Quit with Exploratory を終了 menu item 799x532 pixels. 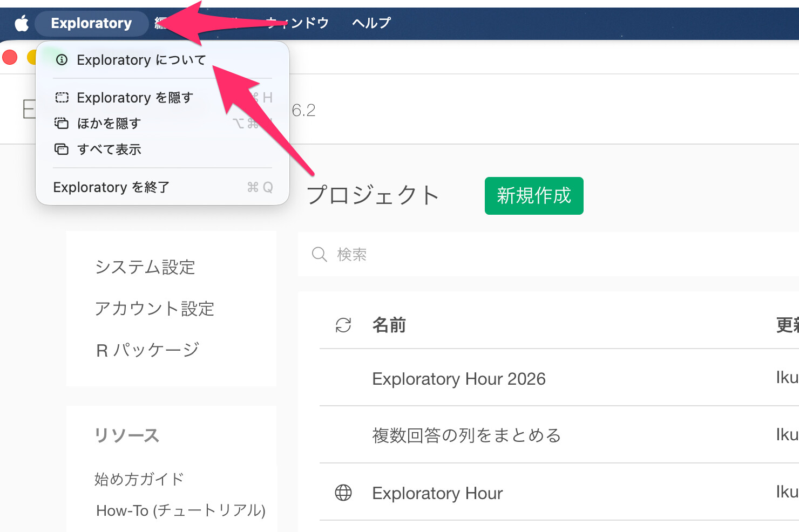click(x=162, y=187)
